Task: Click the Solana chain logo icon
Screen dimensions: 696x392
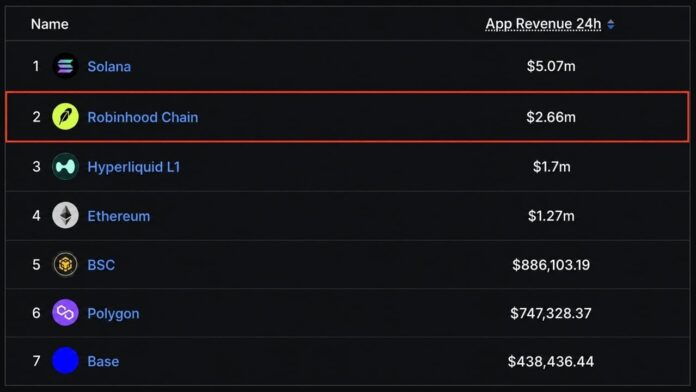Action: (65, 66)
